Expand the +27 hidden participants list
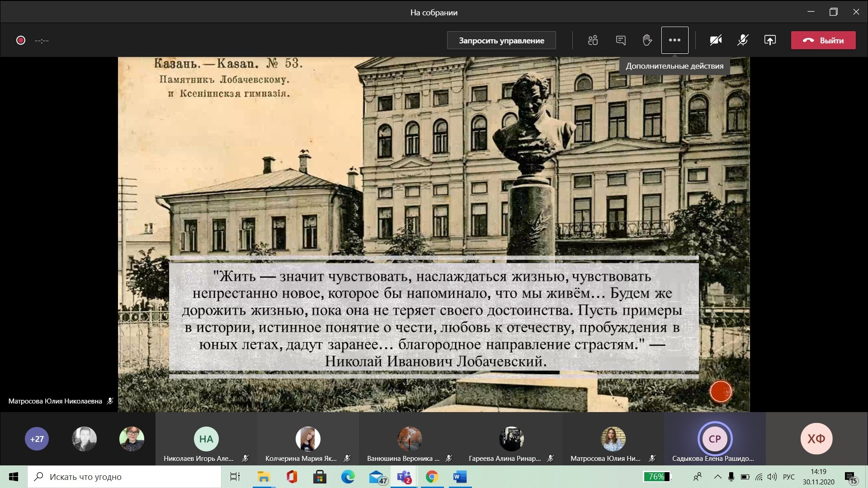 (36, 438)
